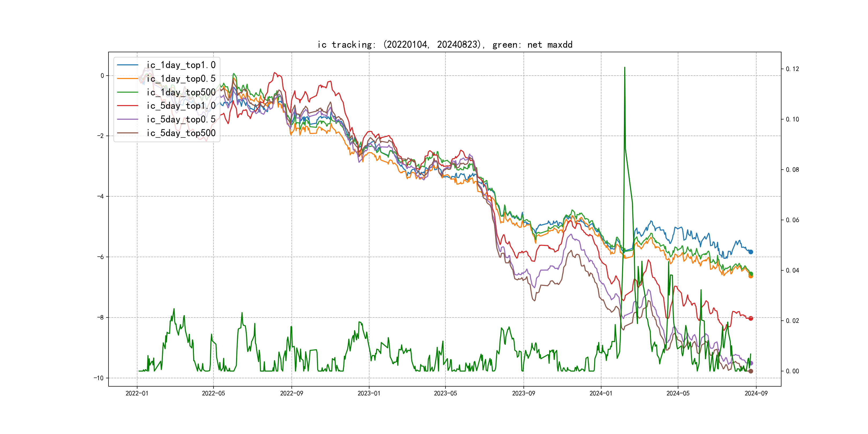Click the ic_1day_top1.0 legend label

click(181, 65)
